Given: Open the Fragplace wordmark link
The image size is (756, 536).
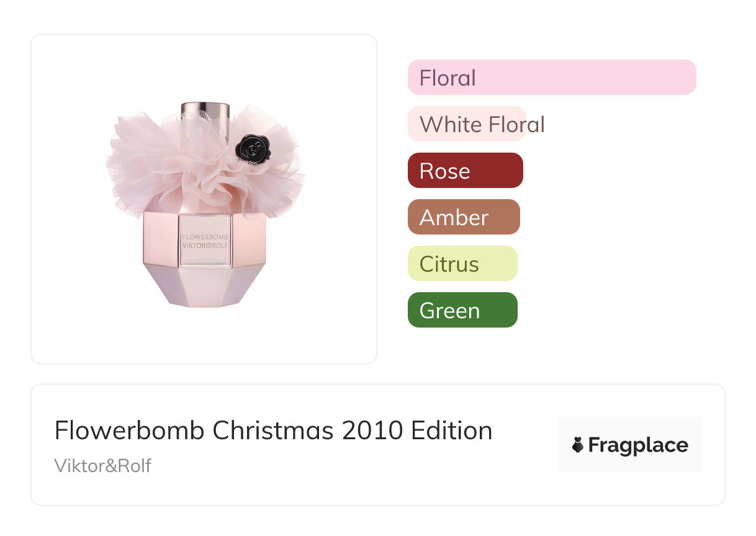Looking at the screenshot, I should click(x=638, y=445).
